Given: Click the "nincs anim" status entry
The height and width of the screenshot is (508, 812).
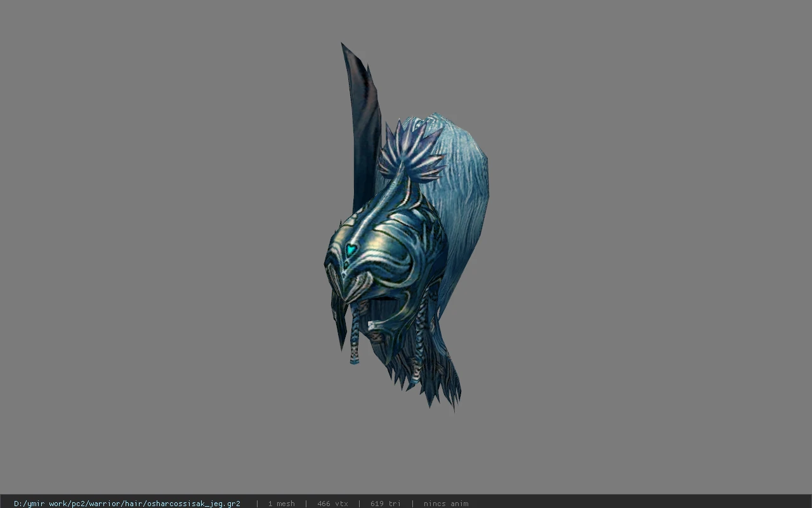Looking at the screenshot, I should coord(446,504).
